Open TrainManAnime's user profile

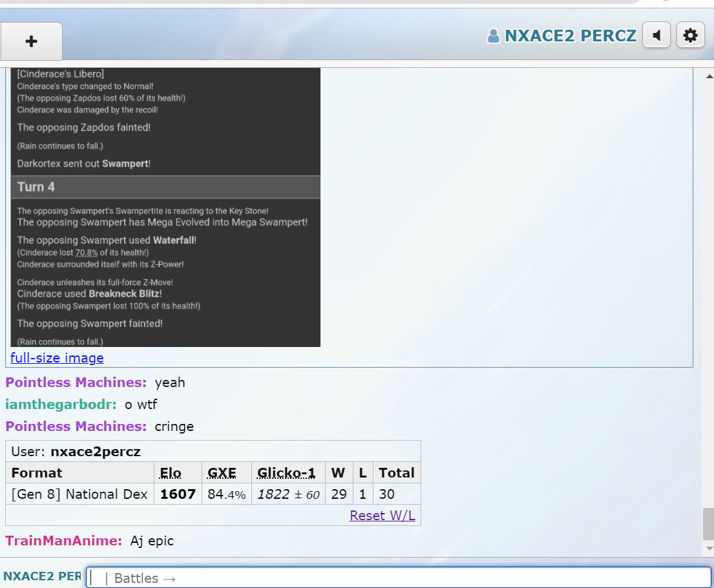(63, 541)
